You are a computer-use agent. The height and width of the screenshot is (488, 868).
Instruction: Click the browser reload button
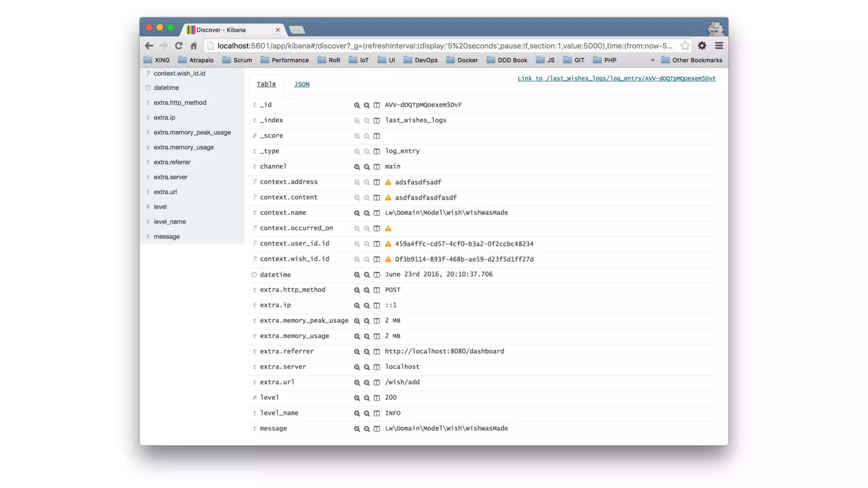(x=178, y=46)
